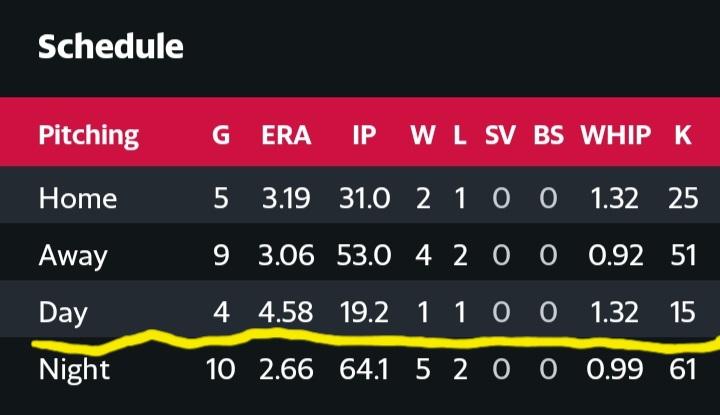The height and width of the screenshot is (415, 720).
Task: Select the Home split row label
Action: tap(78, 198)
